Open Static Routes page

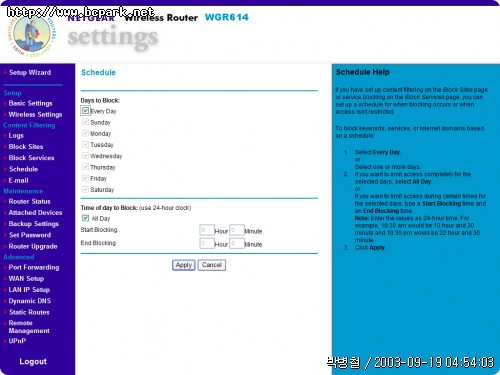point(29,312)
